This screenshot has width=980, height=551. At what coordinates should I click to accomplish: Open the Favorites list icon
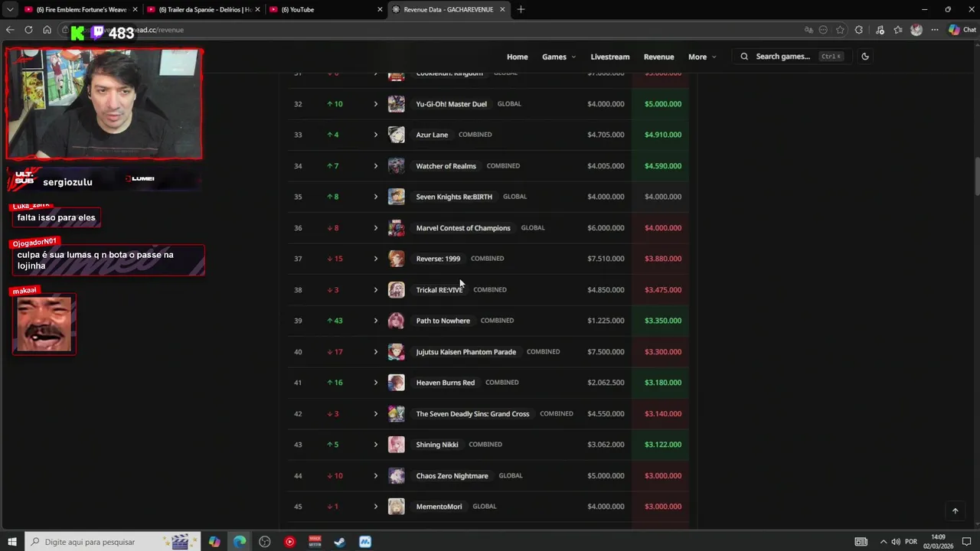coord(898,30)
